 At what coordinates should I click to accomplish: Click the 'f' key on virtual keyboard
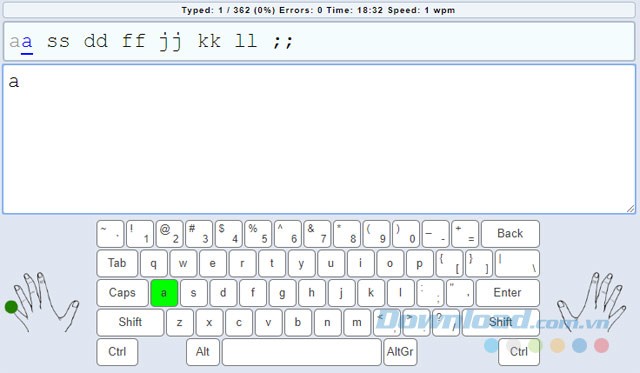(x=253, y=293)
